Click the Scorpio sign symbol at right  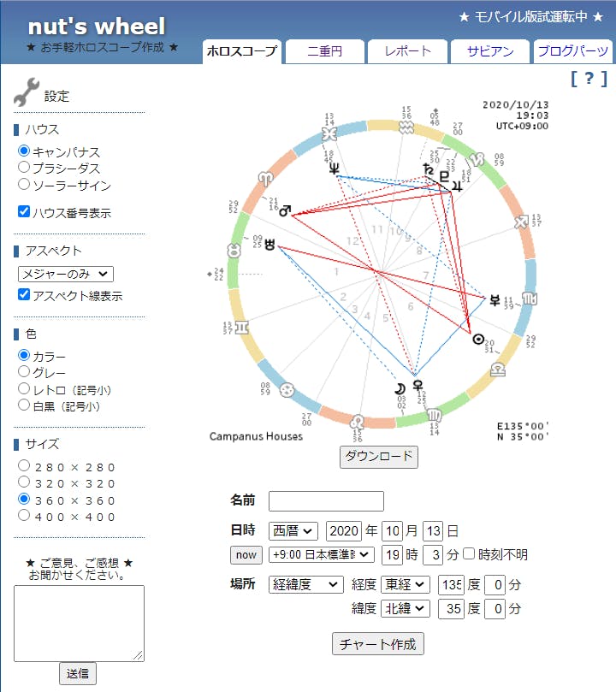529,299
